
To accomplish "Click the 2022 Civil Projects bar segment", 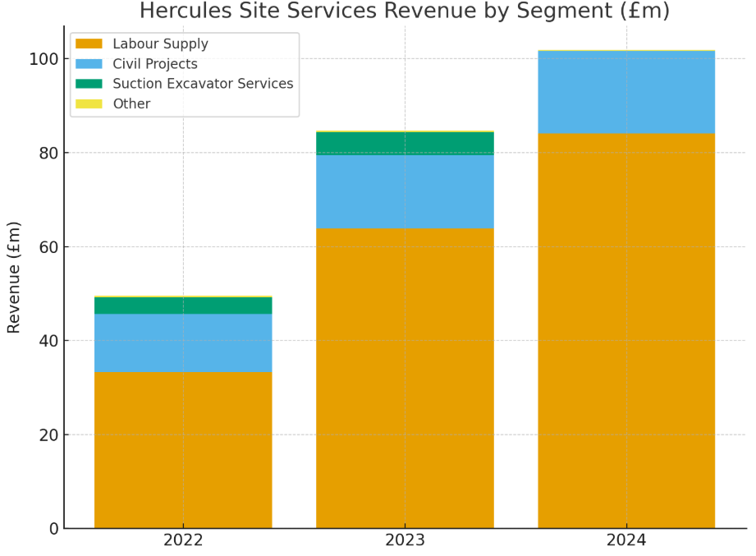I will tap(183, 343).
